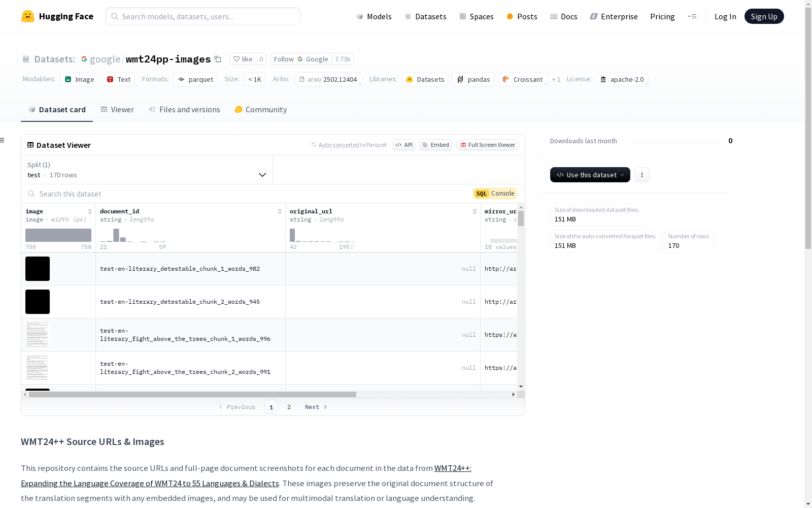Switch to the Viewer tab
The height and width of the screenshot is (508, 812).
[x=117, y=110]
